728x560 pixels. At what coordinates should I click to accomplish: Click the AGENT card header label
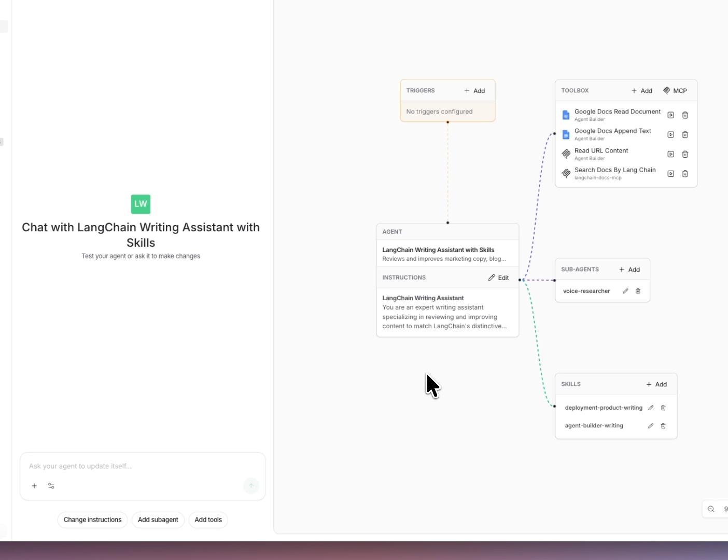392,232
